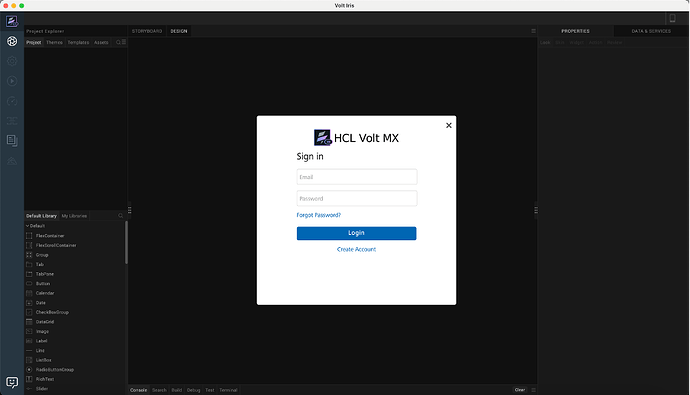The height and width of the screenshot is (395, 690).
Task: Search the widget library with magnifier icon
Action: coord(121,216)
